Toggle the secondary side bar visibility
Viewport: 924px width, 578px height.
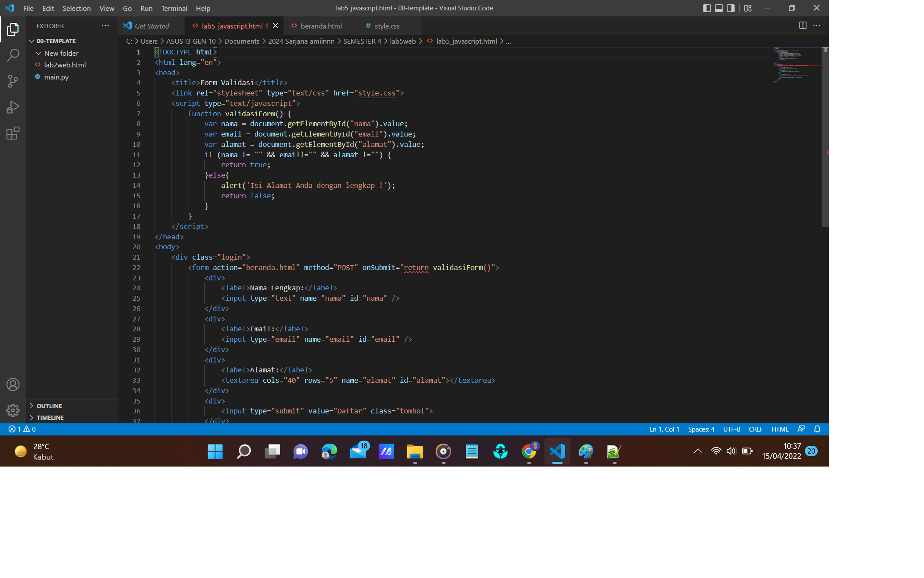pyautogui.click(x=730, y=8)
